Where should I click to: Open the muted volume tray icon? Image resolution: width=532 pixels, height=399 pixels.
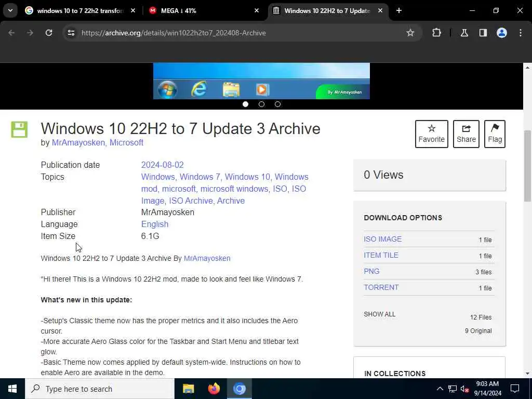(464, 389)
